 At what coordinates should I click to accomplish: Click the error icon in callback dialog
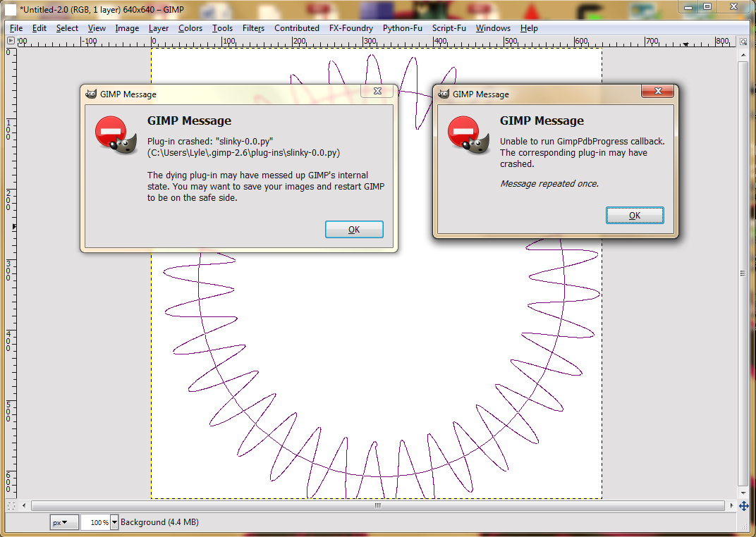pyautogui.click(x=468, y=135)
